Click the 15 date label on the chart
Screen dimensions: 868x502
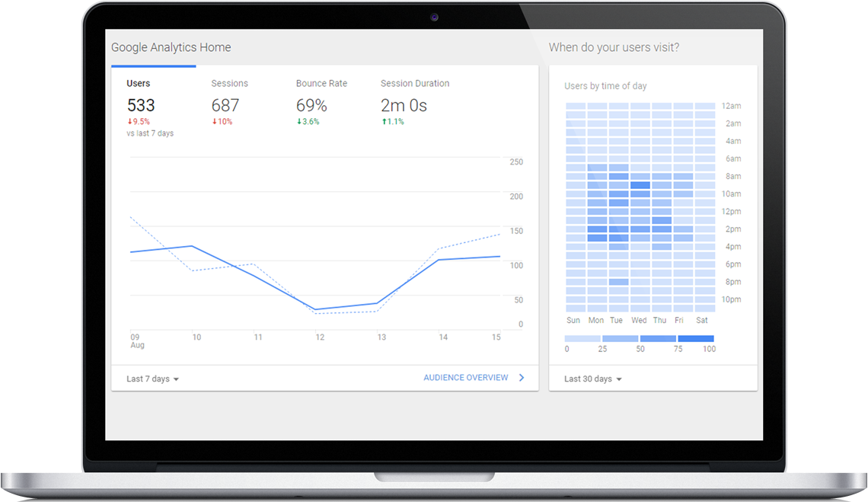pos(496,337)
